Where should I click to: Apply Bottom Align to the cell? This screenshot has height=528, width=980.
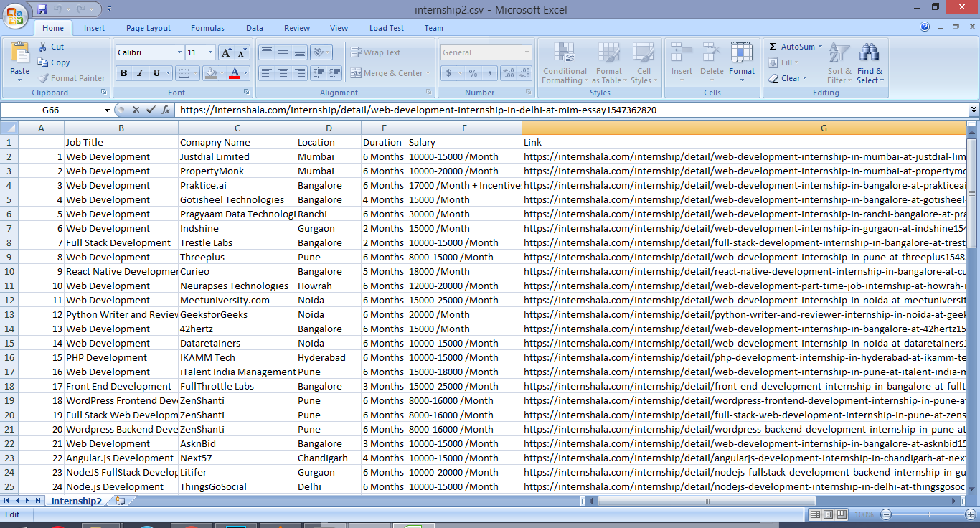click(x=300, y=52)
